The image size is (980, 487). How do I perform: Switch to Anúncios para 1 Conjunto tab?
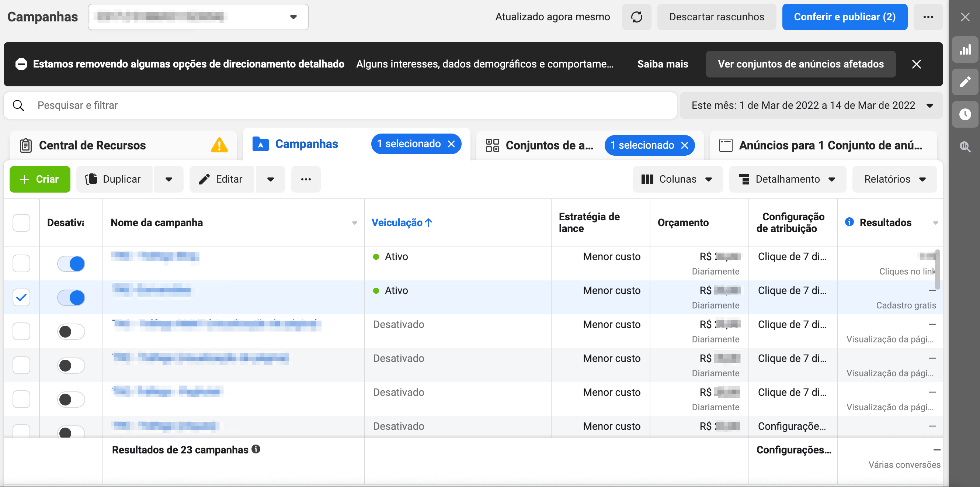tap(823, 145)
